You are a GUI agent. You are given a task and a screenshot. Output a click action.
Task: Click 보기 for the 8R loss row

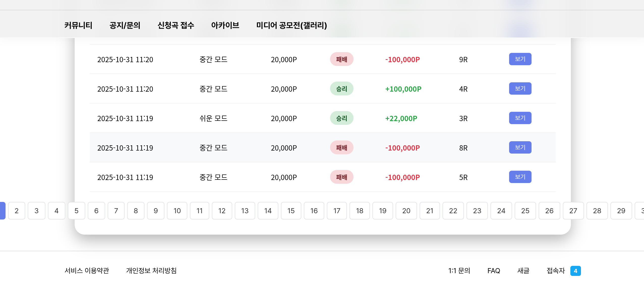pyautogui.click(x=520, y=148)
